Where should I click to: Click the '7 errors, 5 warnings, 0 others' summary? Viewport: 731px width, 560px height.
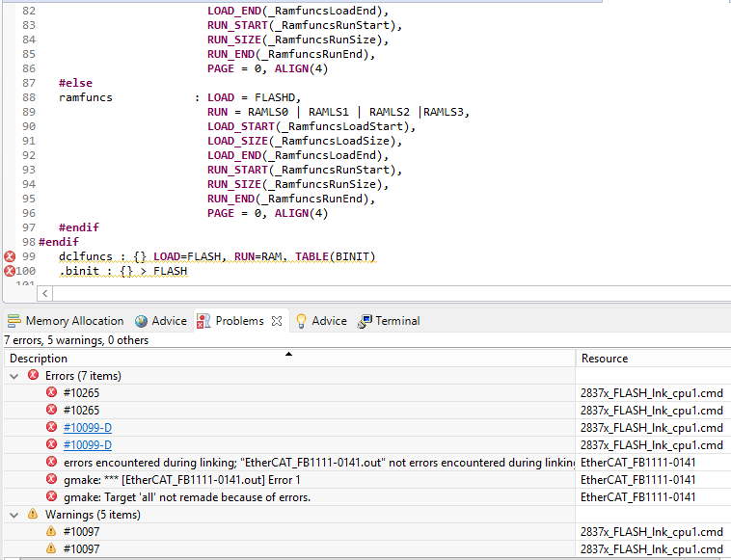[76, 340]
